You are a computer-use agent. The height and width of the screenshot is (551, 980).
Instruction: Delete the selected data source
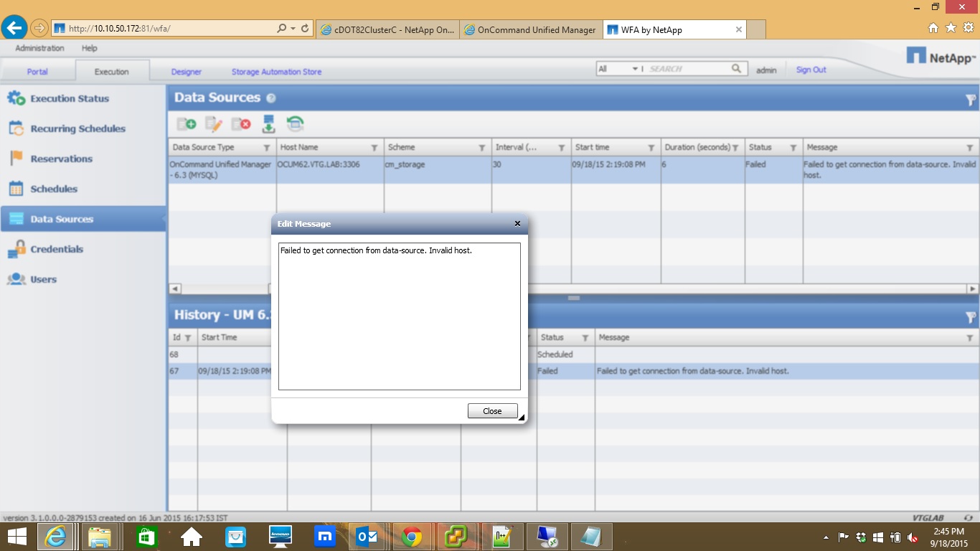[x=241, y=123]
